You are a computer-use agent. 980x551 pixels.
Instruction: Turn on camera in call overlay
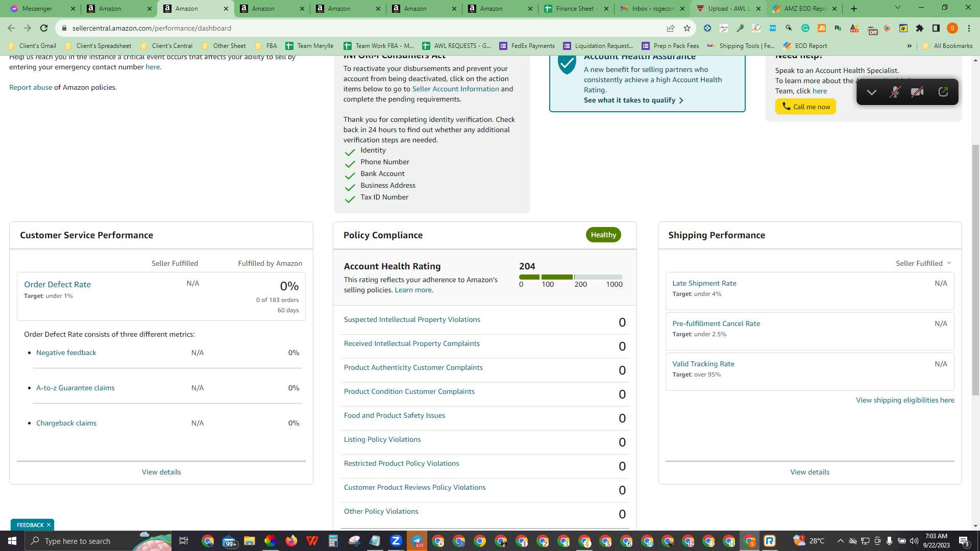coord(918,92)
